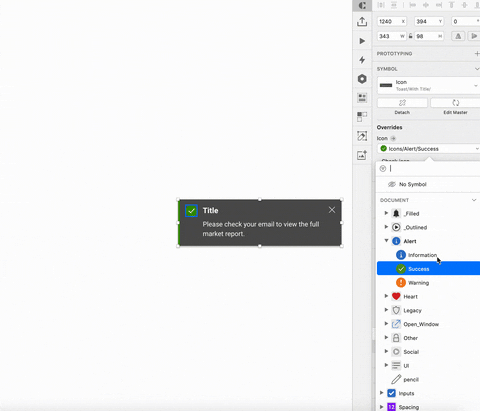Image resolution: width=480 pixels, height=411 pixels.
Task: Expand the Legacy folder arrow
Action: click(386, 310)
